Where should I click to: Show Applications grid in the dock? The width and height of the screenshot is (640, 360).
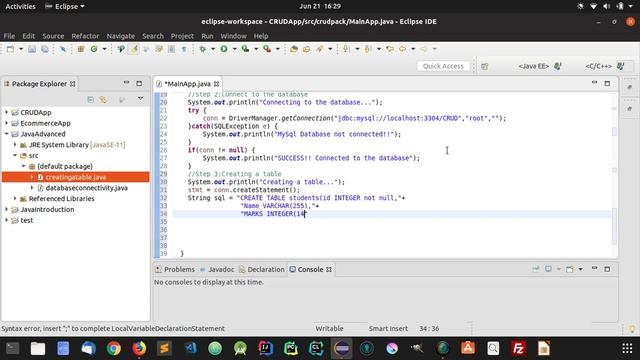(x=627, y=348)
